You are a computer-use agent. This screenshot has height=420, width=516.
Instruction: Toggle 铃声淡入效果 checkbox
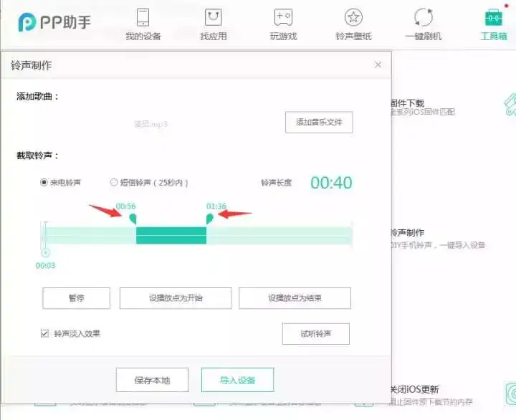44,333
